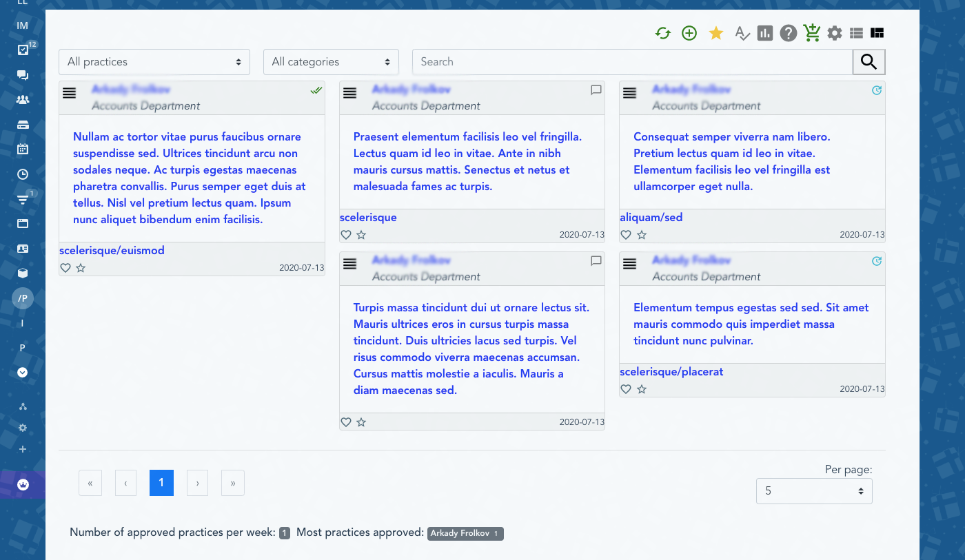Viewport: 965px width, 560px height.
Task: Click the Arkady Frolkov approvals badge
Action: point(465,533)
